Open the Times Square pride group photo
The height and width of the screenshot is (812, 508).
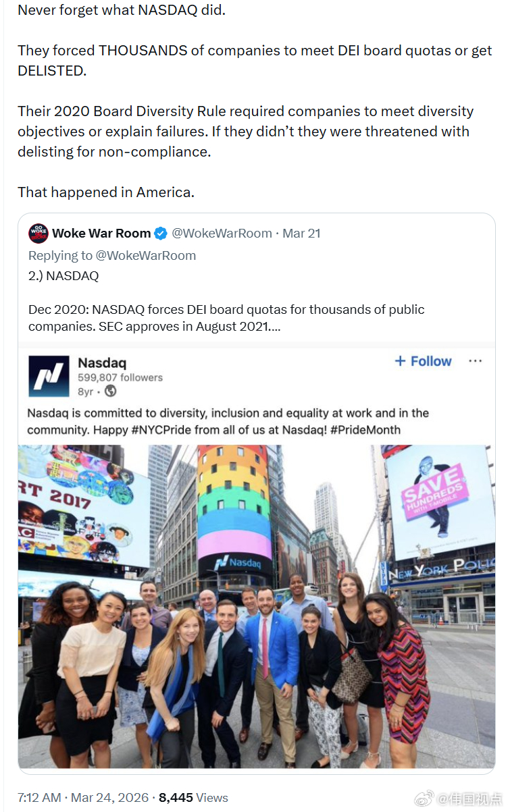click(257, 607)
